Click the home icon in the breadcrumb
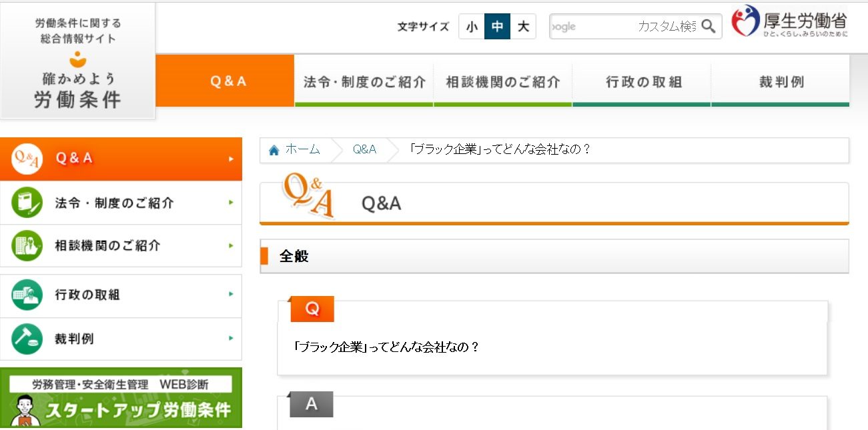 coord(273,150)
